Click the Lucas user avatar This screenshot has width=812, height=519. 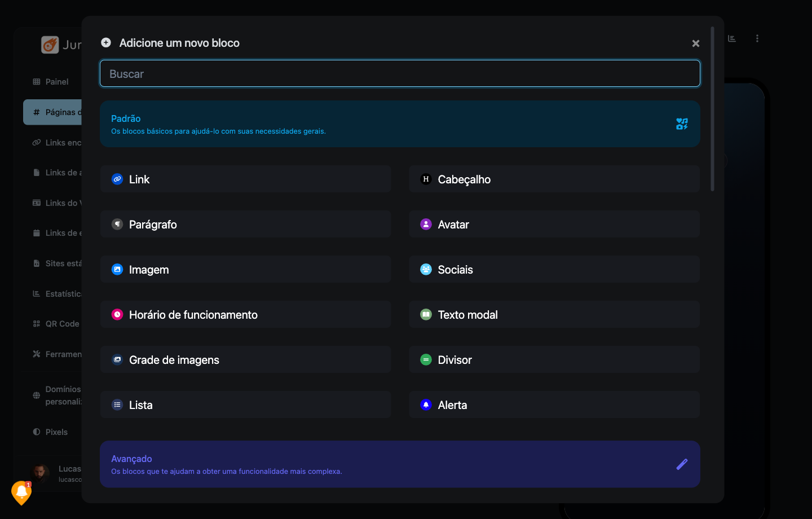tap(40, 473)
